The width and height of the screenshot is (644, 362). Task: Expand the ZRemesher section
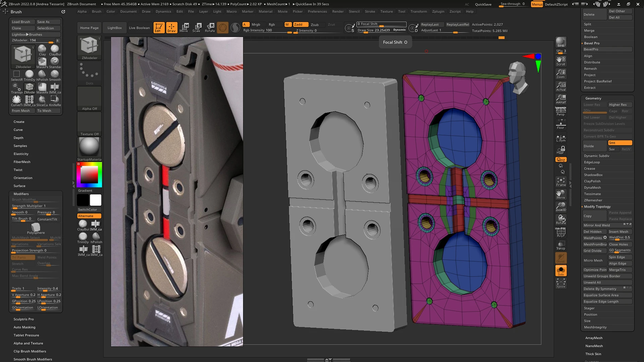tap(593, 200)
